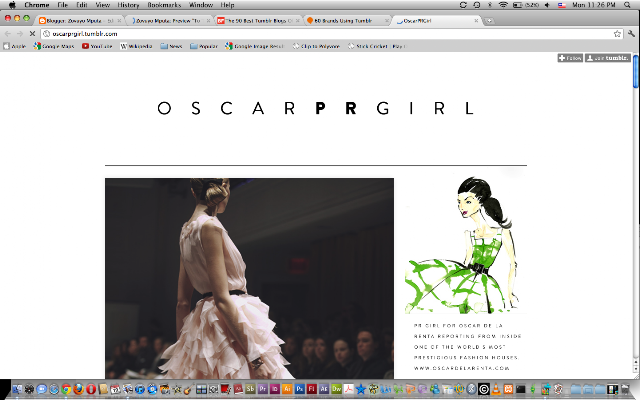Close the 60 Brands Using Tumblr tab

[x=387, y=21]
